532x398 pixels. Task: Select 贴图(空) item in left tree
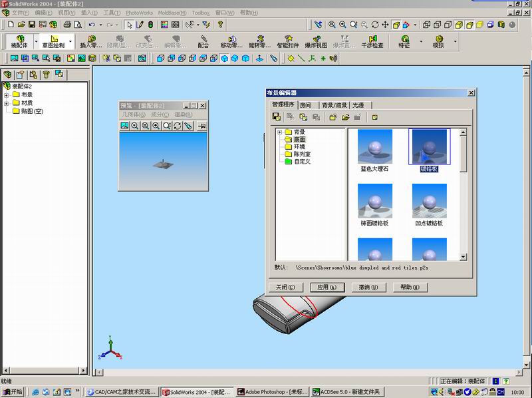point(28,111)
